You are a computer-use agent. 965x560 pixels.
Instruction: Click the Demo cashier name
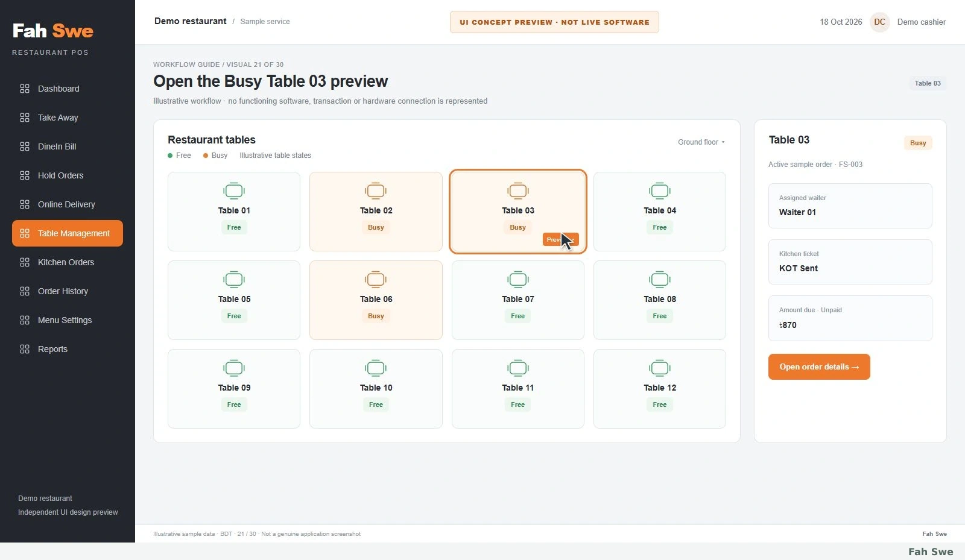pyautogui.click(x=922, y=22)
